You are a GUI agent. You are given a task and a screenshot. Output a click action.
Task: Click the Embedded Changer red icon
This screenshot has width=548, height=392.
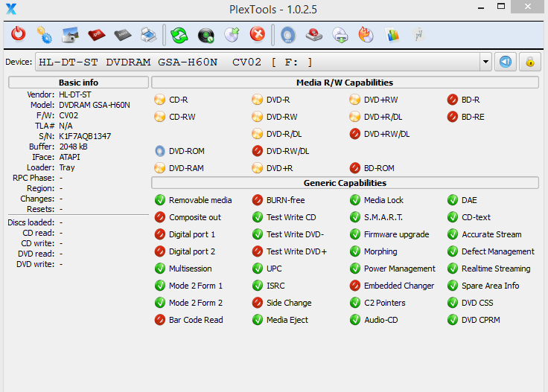point(354,286)
